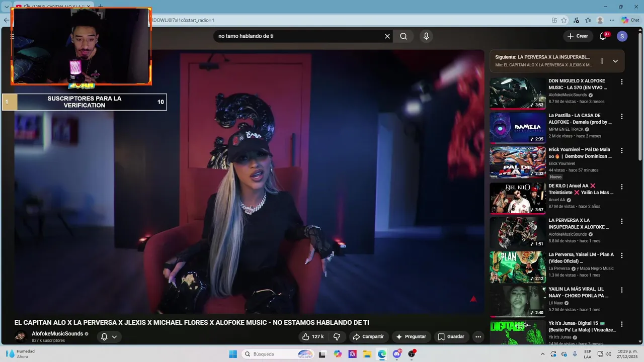Image resolution: width=644 pixels, height=362 pixels.
Task: Open AlofokeMusicSounds channel name link
Action: coord(57,334)
